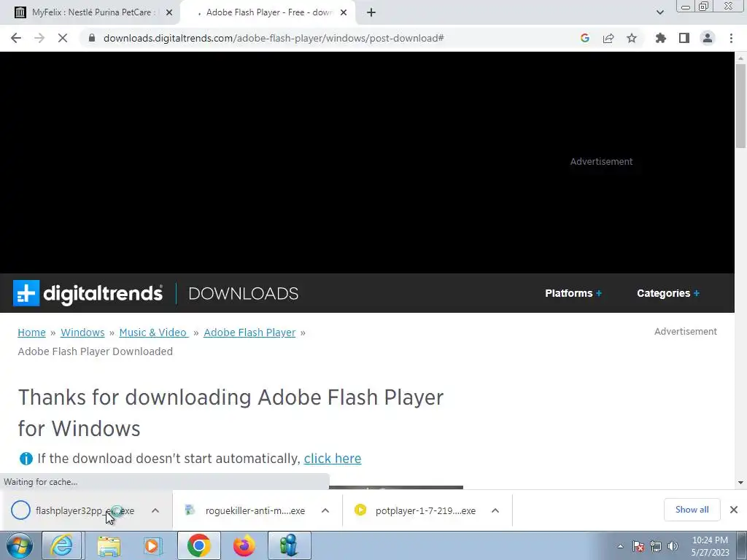Image resolution: width=747 pixels, height=560 pixels.
Task: Click Show all downloads
Action: tap(692, 510)
